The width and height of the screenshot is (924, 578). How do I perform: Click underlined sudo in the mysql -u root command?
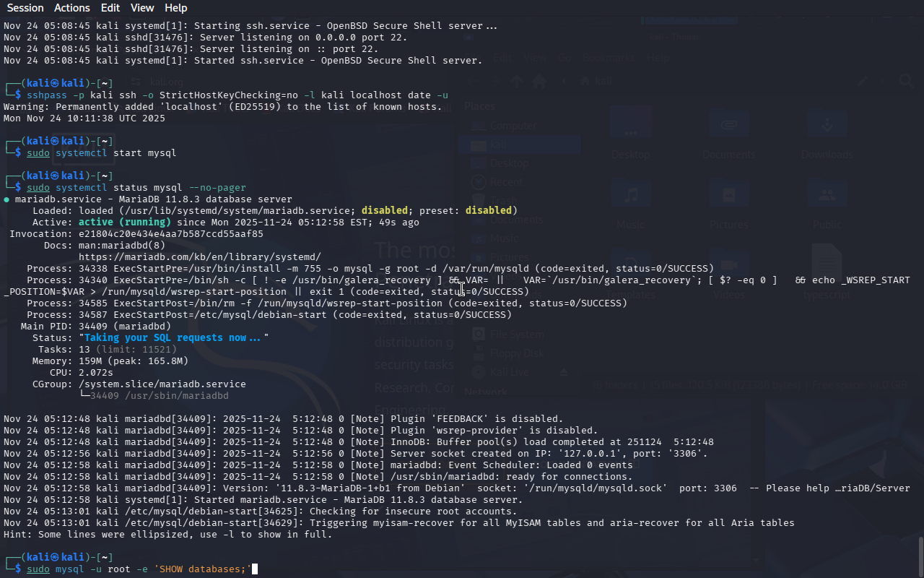tap(38, 569)
